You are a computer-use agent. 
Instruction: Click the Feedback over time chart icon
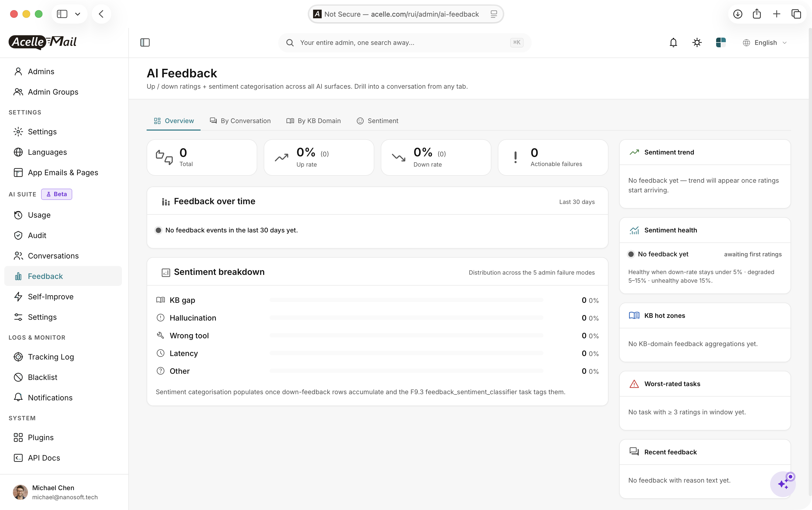point(165,202)
